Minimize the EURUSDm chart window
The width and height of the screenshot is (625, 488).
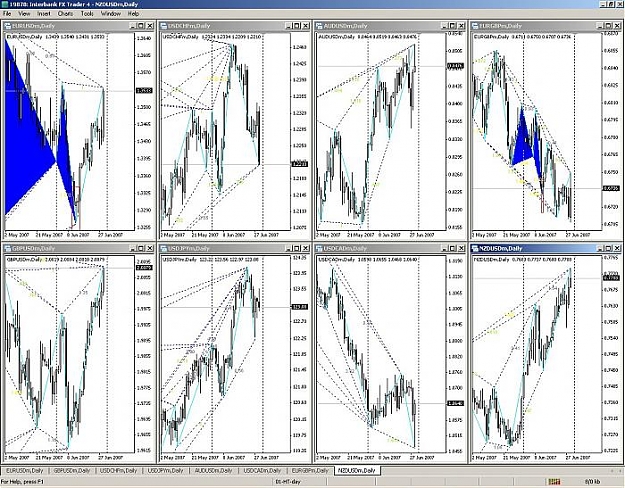(x=133, y=26)
